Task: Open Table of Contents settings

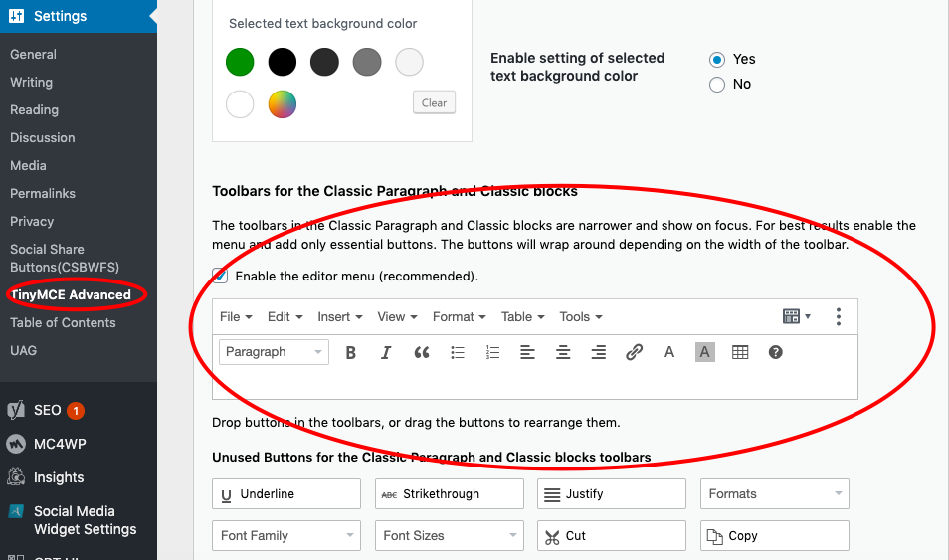Action: tap(63, 323)
